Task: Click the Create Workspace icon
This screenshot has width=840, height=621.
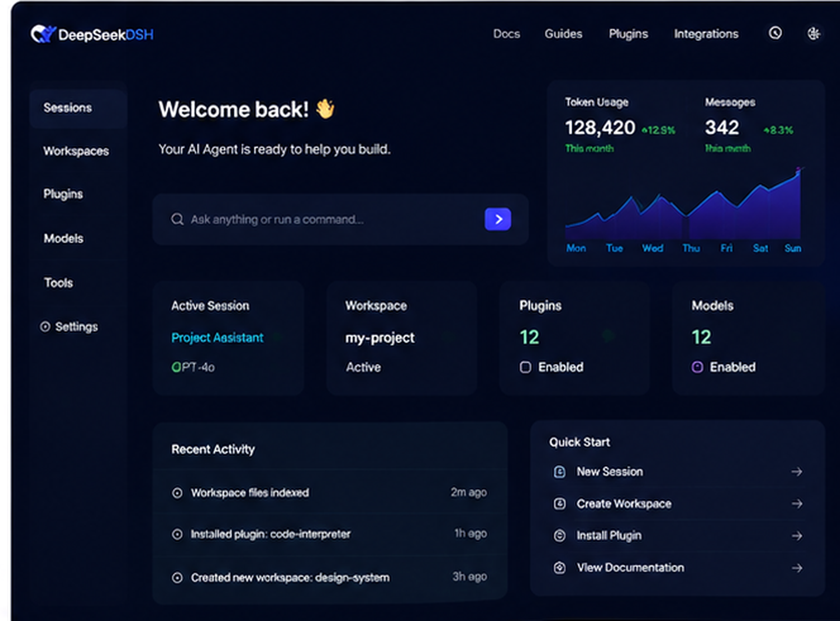Action: point(560,504)
